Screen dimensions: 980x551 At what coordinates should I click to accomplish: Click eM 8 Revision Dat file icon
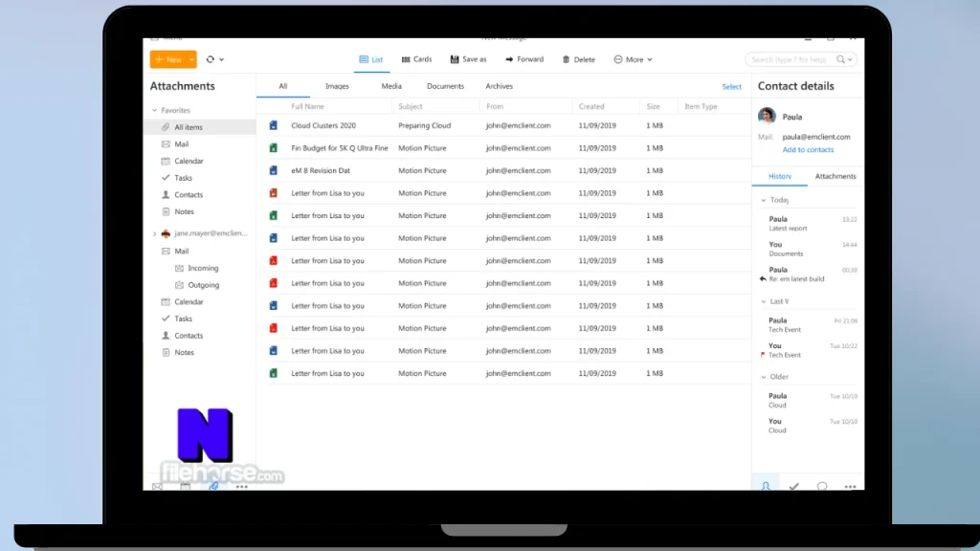273,170
